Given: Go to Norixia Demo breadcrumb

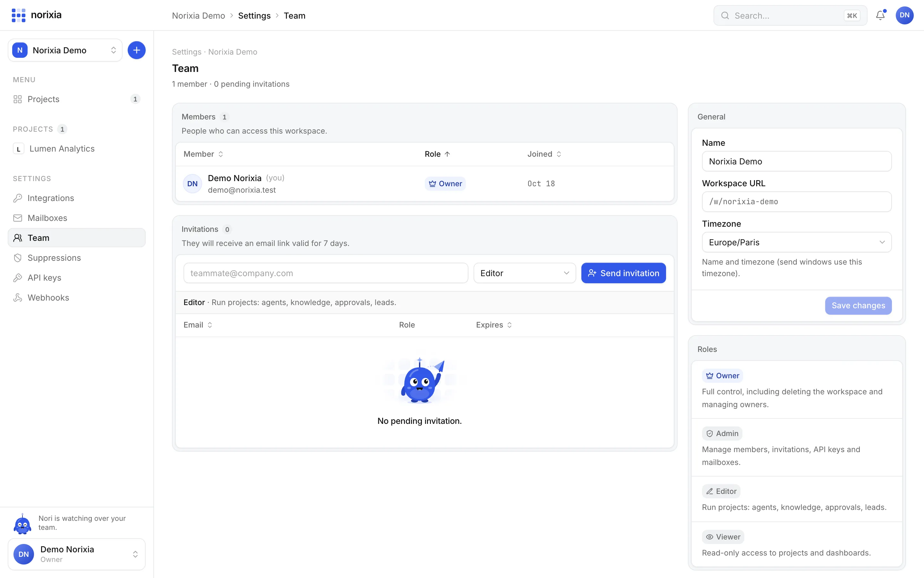Looking at the screenshot, I should [198, 16].
